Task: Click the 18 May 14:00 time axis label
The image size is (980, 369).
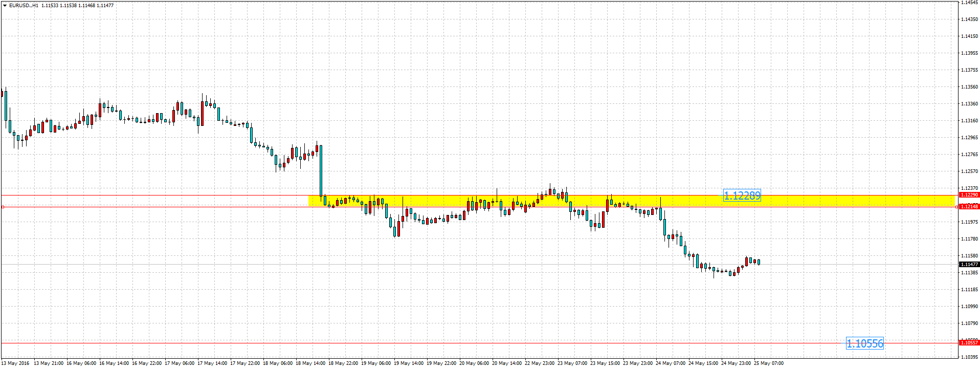Action: point(310,363)
